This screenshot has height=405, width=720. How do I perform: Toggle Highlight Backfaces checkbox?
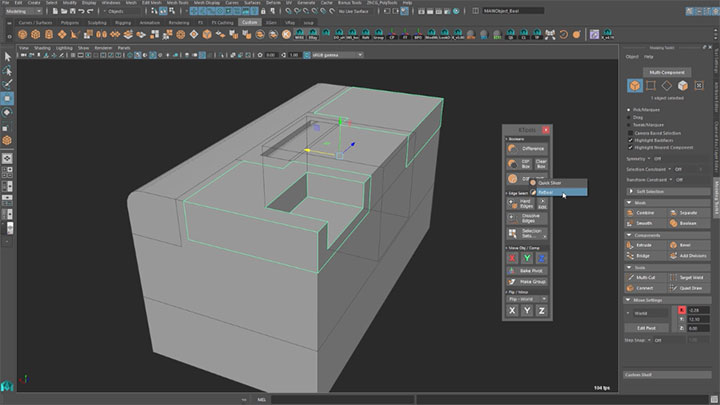(x=630, y=140)
